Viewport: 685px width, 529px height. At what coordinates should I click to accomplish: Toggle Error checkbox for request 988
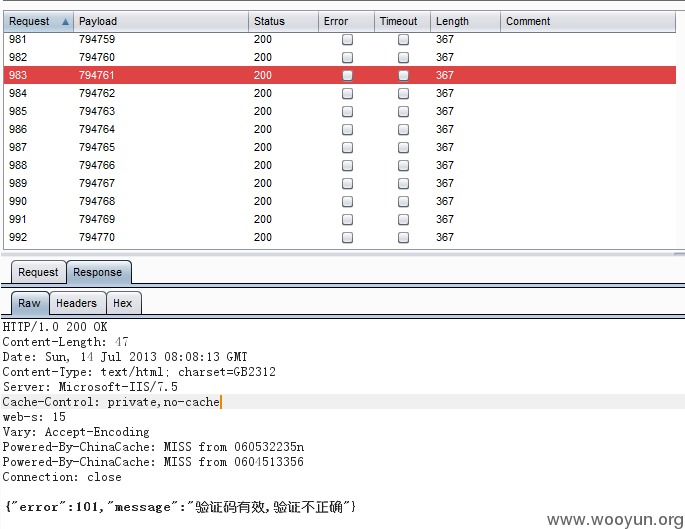[347, 166]
